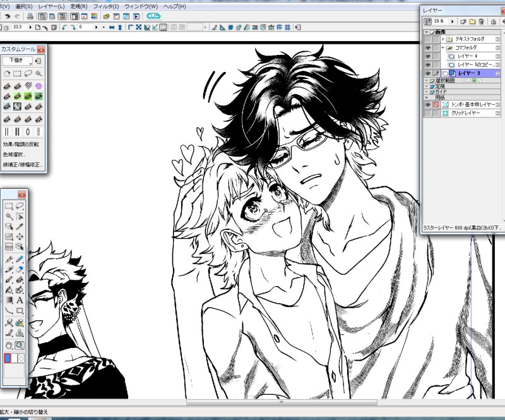
Task: Open the ウィンドウ(W) menu
Action: [141, 6]
